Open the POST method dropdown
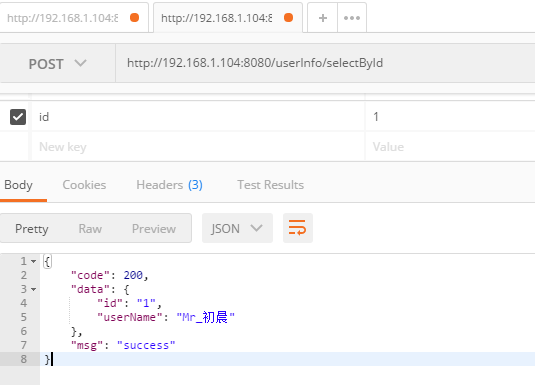The height and width of the screenshot is (385, 535). tap(57, 63)
